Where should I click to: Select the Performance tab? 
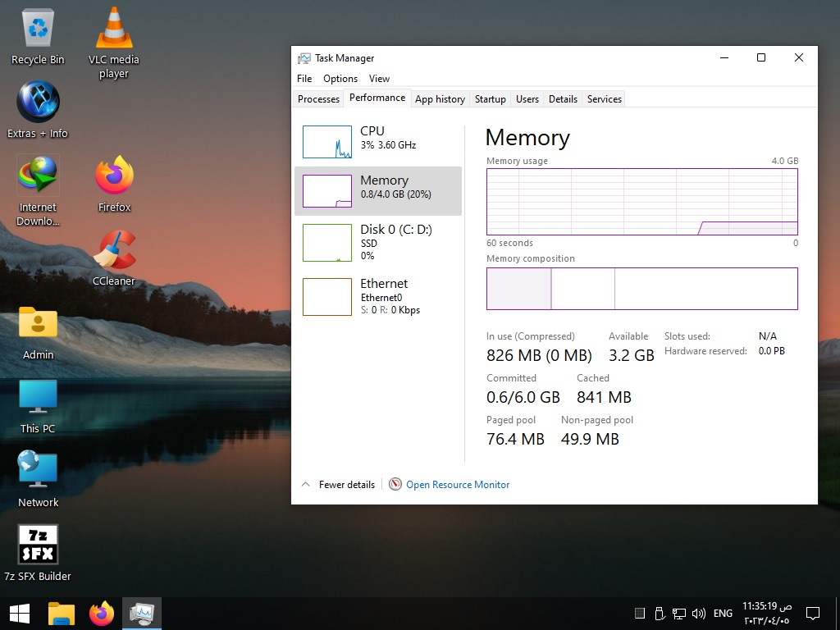tap(377, 98)
